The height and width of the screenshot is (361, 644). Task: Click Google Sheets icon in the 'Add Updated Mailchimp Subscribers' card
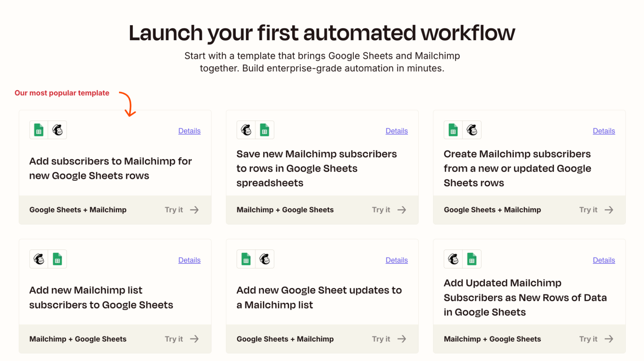point(472,259)
